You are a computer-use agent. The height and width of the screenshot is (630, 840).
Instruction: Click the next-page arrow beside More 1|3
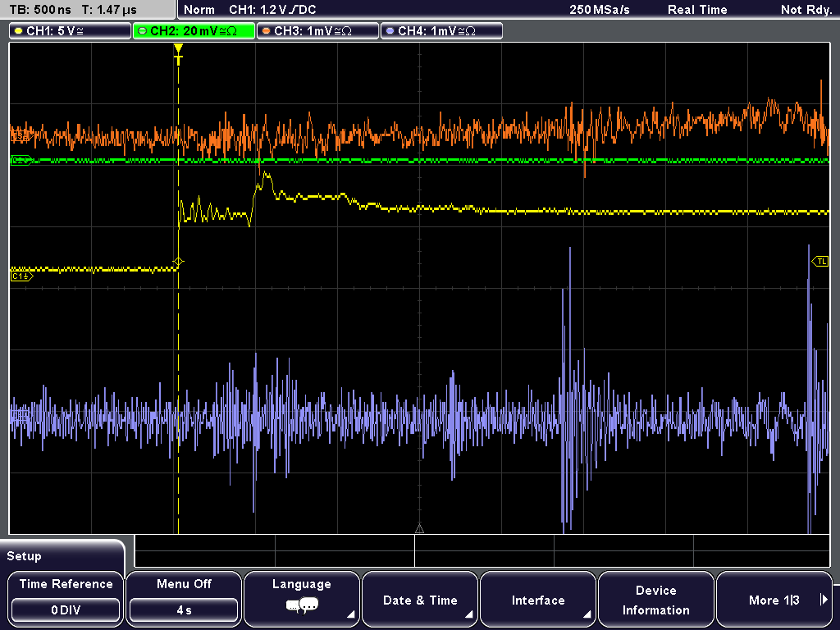coord(824,600)
